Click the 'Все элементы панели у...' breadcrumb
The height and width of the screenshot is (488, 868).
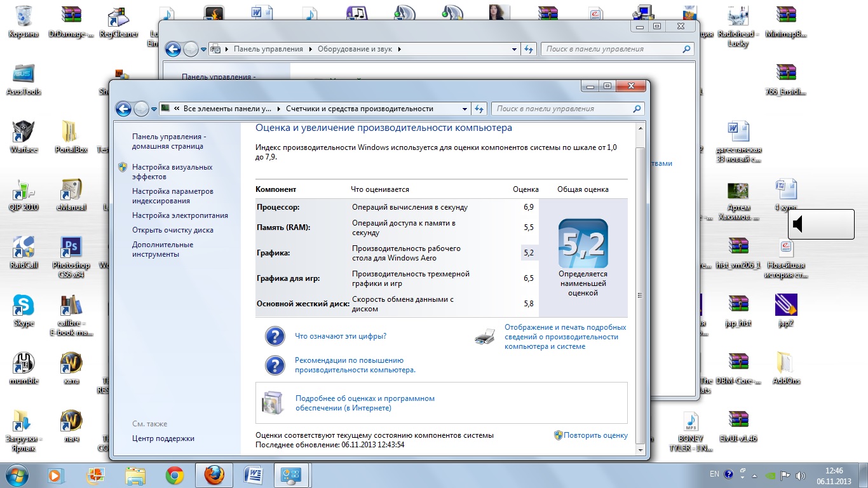tap(227, 109)
